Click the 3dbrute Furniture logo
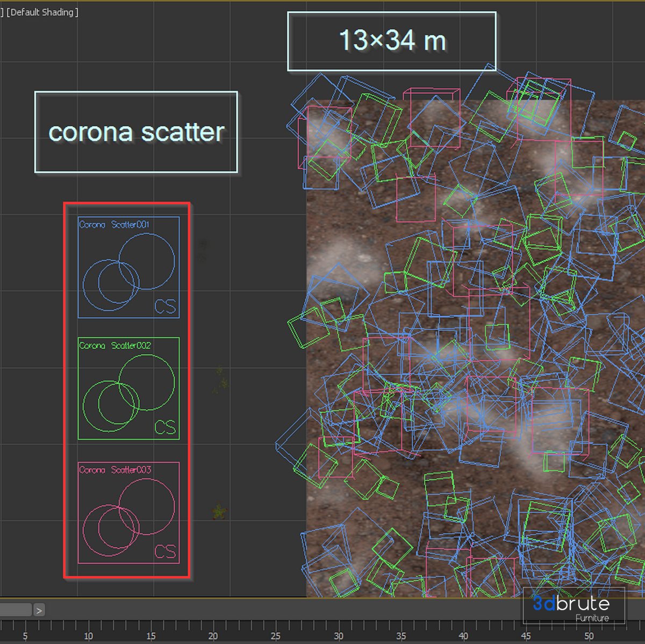 pyautogui.click(x=574, y=606)
